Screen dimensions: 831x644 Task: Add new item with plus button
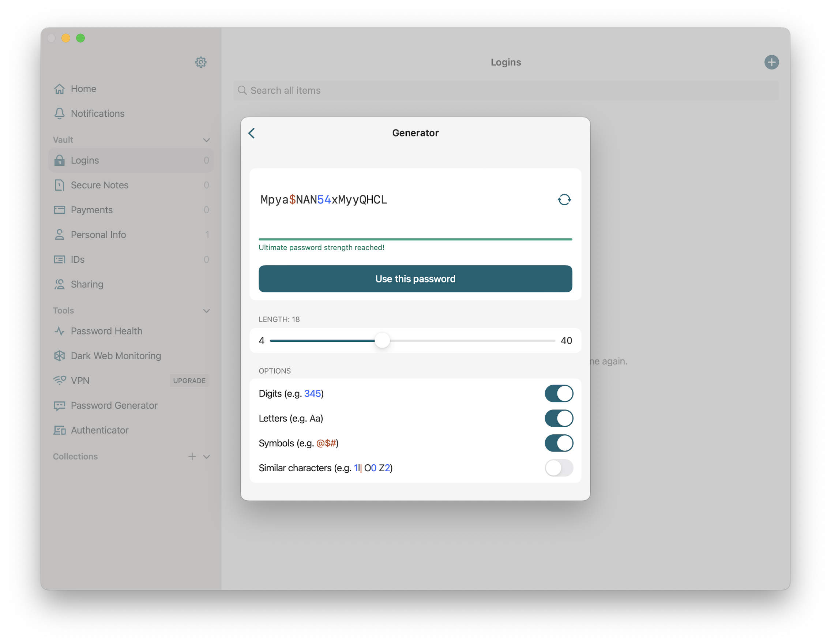click(771, 62)
